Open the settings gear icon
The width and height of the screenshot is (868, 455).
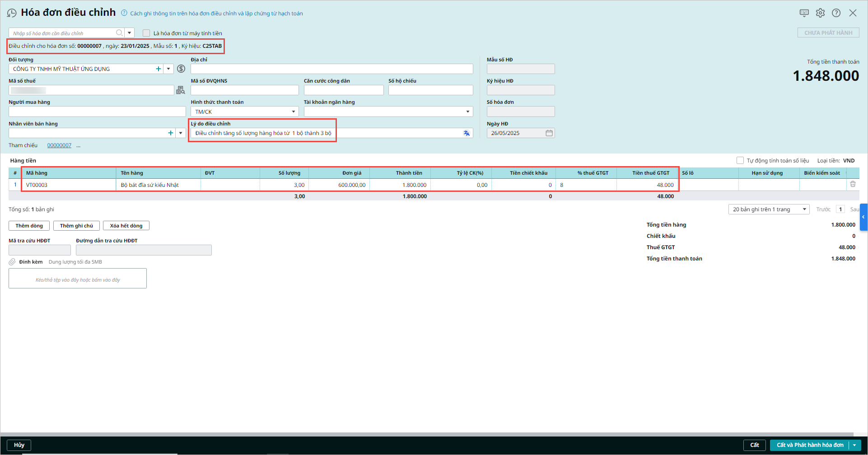pyautogui.click(x=820, y=13)
